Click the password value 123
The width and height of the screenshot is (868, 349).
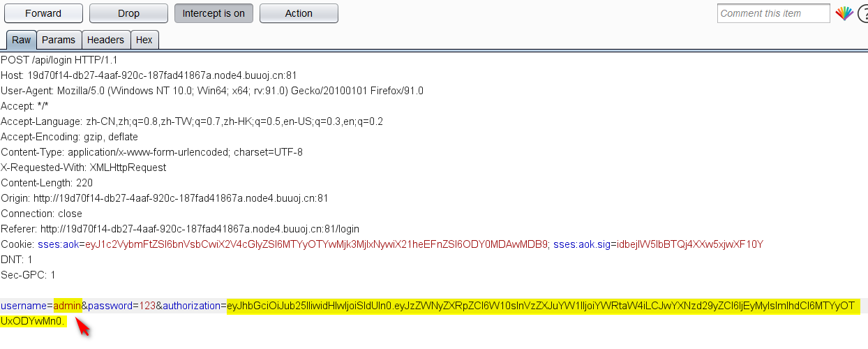tap(147, 306)
